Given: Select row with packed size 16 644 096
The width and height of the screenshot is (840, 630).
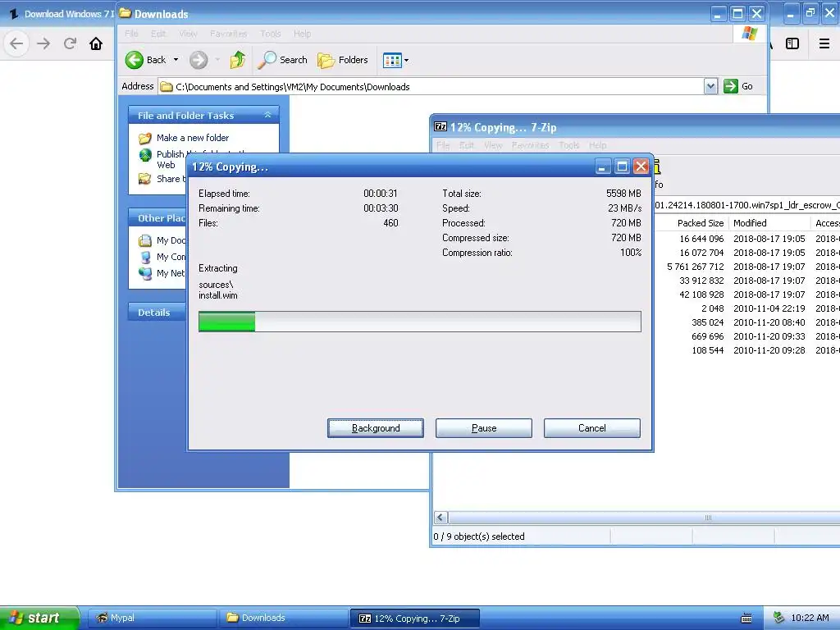Looking at the screenshot, I should pos(748,239).
